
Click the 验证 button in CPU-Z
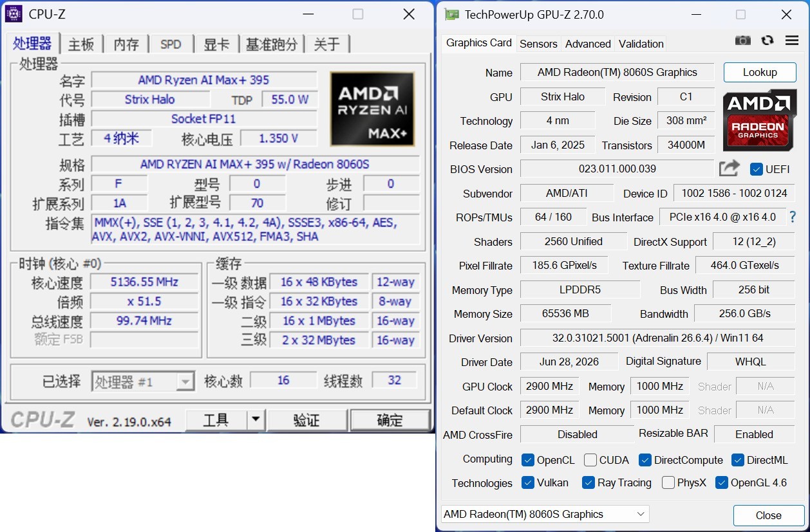tap(306, 420)
